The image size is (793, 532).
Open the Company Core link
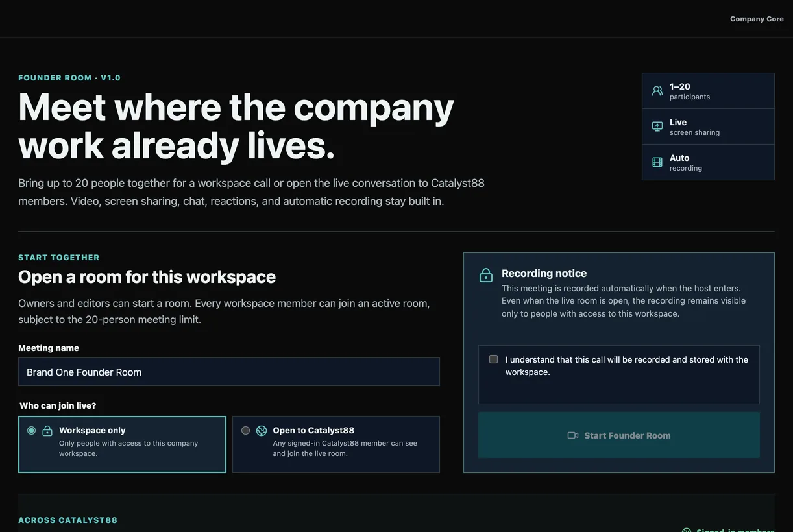[x=757, y=19]
